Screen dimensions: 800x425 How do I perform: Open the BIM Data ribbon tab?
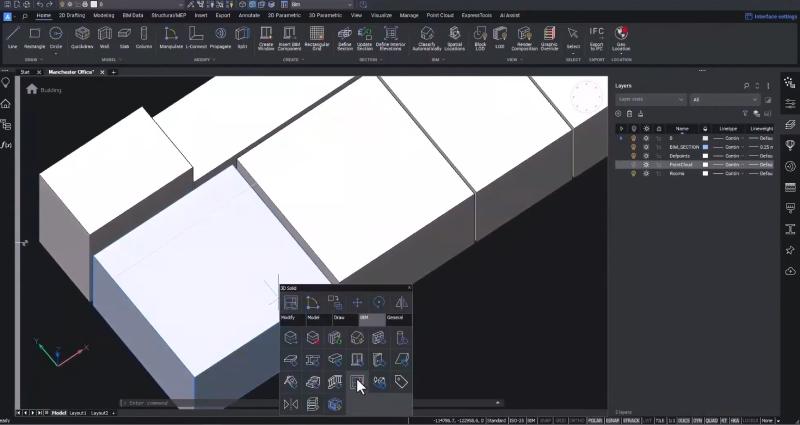[x=133, y=15]
